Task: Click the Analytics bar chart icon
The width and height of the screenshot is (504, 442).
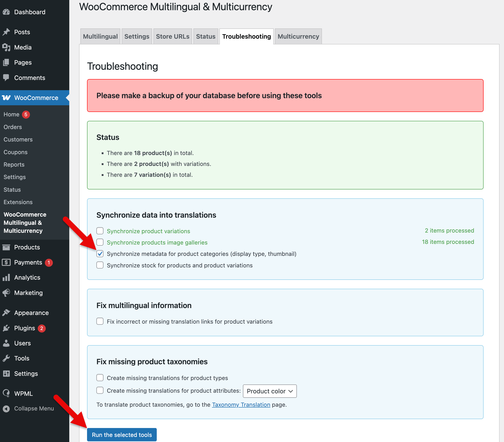Action: tap(6, 277)
